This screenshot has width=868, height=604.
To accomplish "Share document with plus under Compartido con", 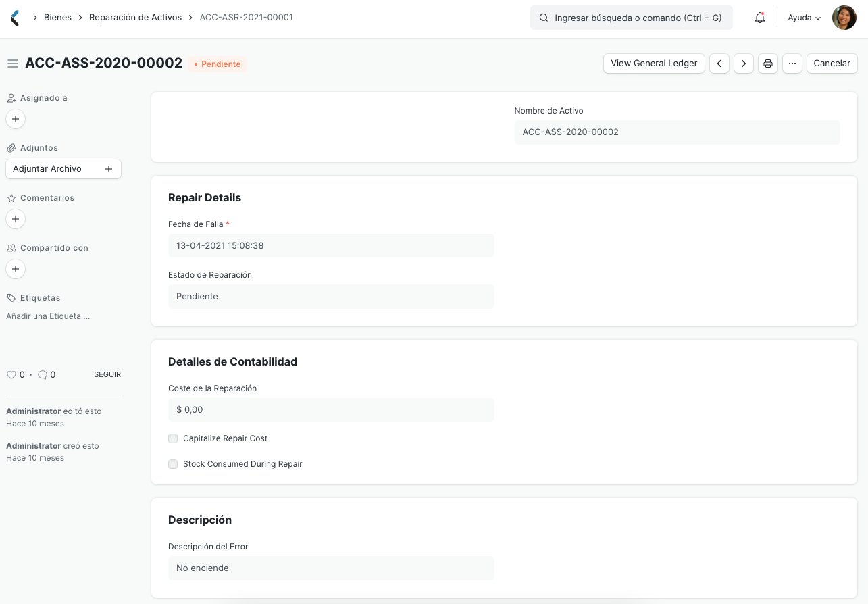I will click(16, 269).
